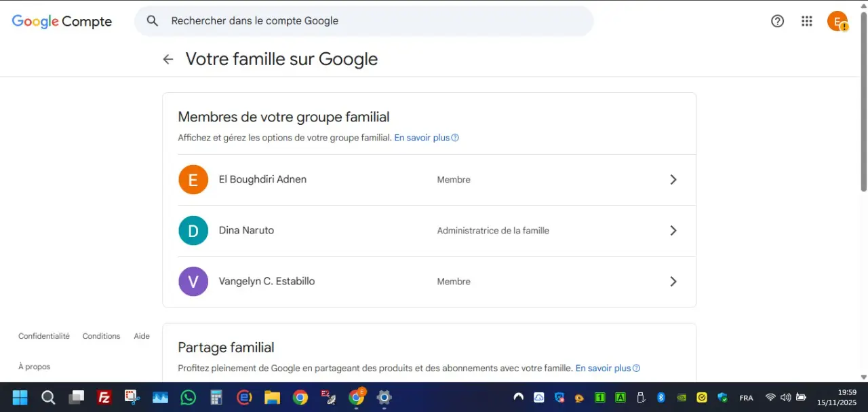Open the FRA language indicator in the tray
The image size is (868, 412).
[746, 398]
